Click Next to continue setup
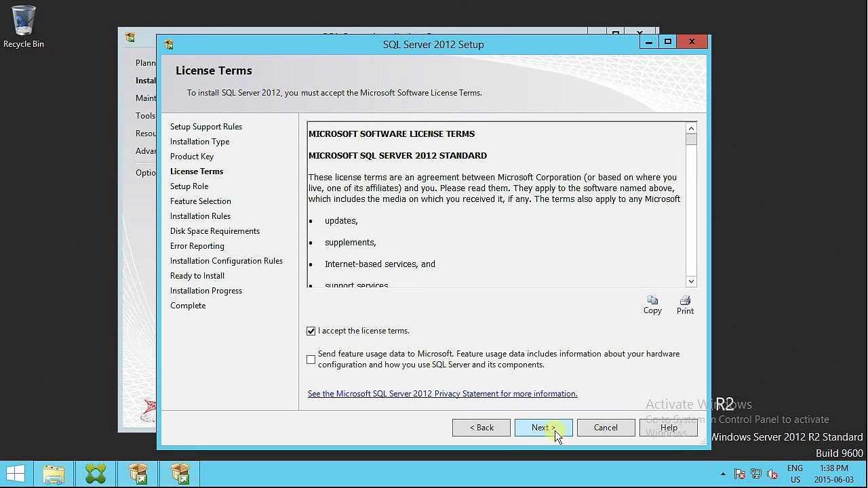The image size is (868, 488). tap(544, 428)
